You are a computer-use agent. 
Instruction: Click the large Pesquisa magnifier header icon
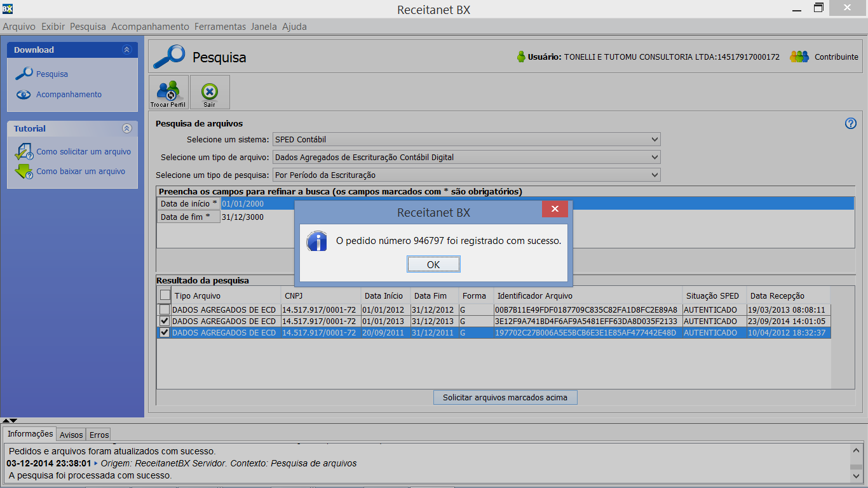(x=169, y=57)
